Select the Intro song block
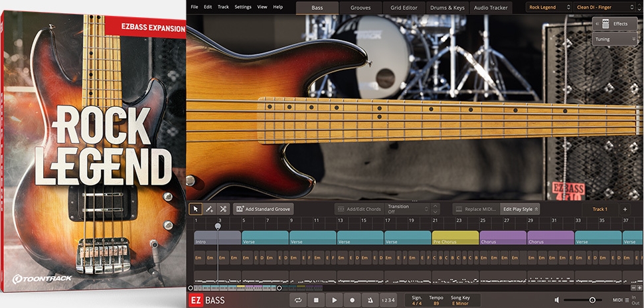 (x=217, y=238)
